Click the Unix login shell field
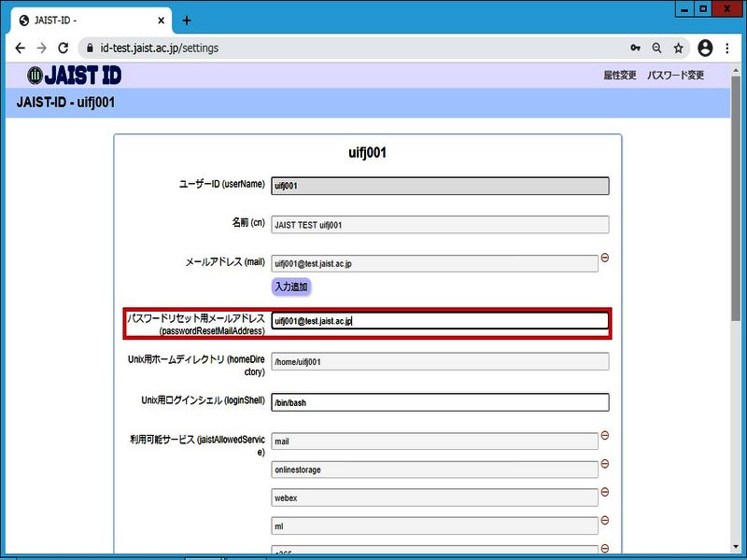 [439, 403]
